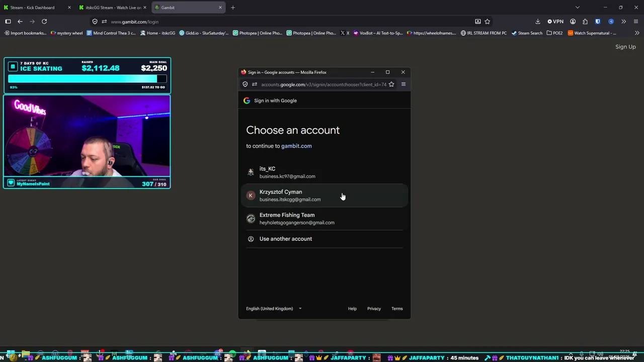Click Sign Up on Gambit page
The height and width of the screenshot is (362, 644).
coord(625,47)
